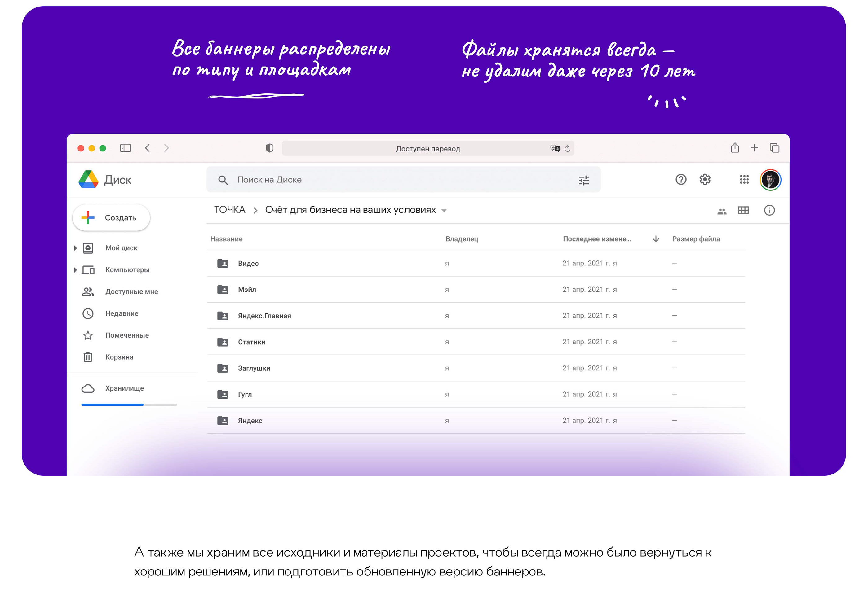This screenshot has width=868, height=612.
Task: Click the Safari share icon
Action: [x=735, y=148]
